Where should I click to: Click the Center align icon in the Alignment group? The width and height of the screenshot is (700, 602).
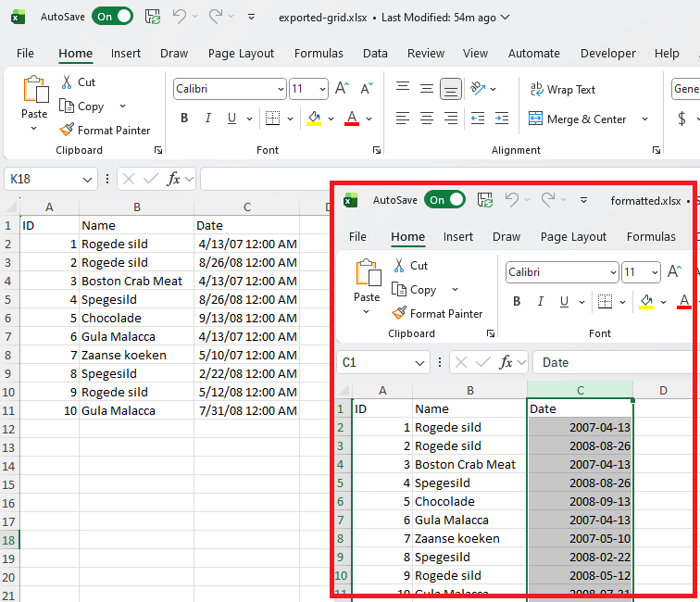pos(427,119)
